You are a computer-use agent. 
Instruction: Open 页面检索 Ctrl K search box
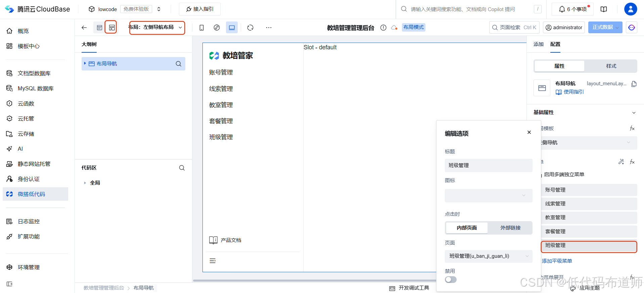tap(514, 28)
